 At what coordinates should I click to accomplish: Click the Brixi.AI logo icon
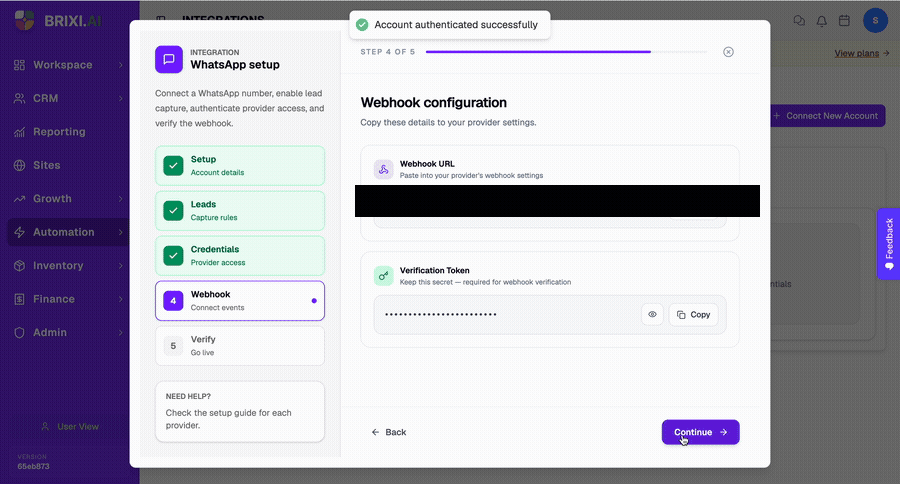pyautogui.click(x=24, y=21)
